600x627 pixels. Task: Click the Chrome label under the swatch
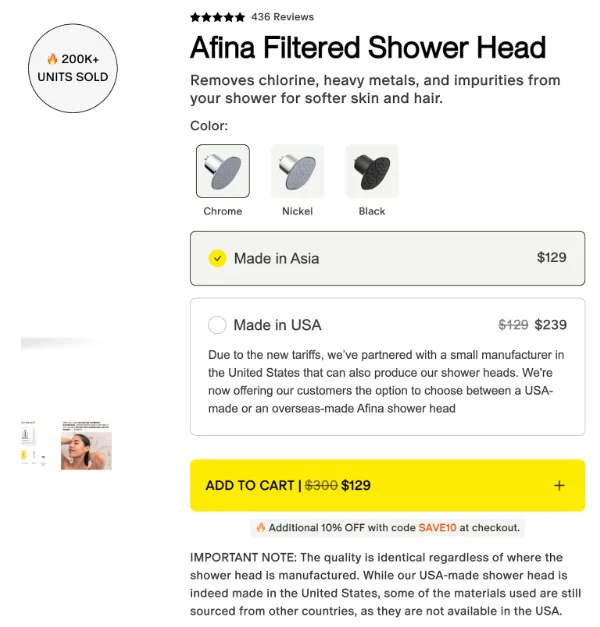(222, 211)
